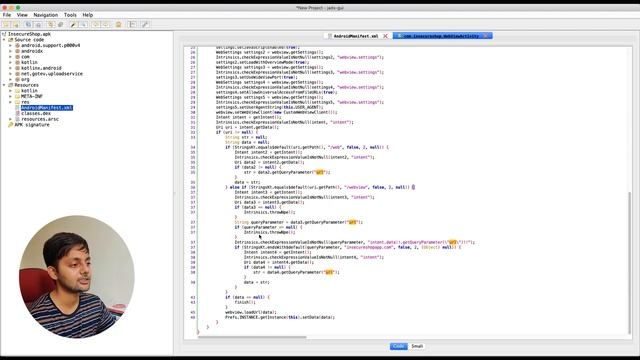Select the Code view button
The image size is (640, 360).
[398, 346]
